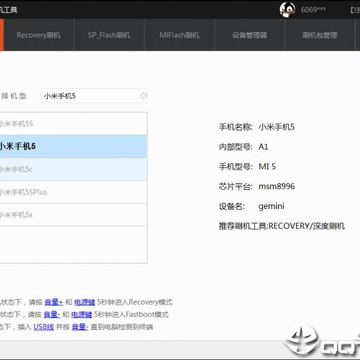This screenshot has width=360, height=360.
Task: Click the 音量- link in the Fastboot line
Action: pyautogui.click(x=52, y=314)
